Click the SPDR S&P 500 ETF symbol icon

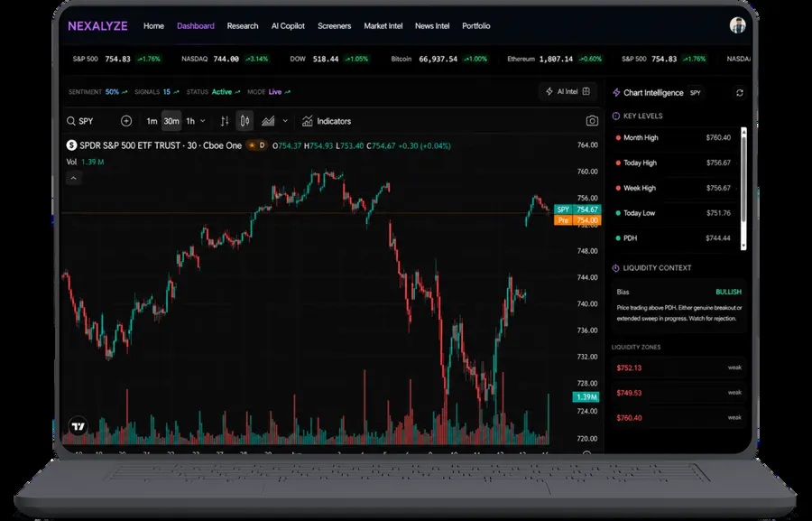pos(71,145)
